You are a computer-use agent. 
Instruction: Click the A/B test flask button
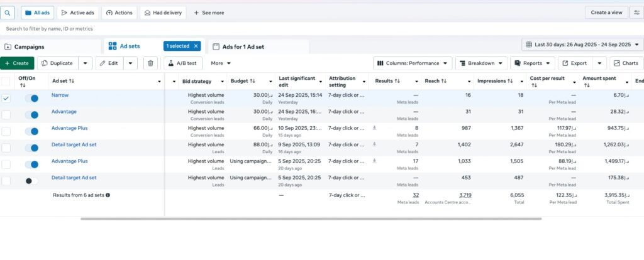[x=183, y=63]
